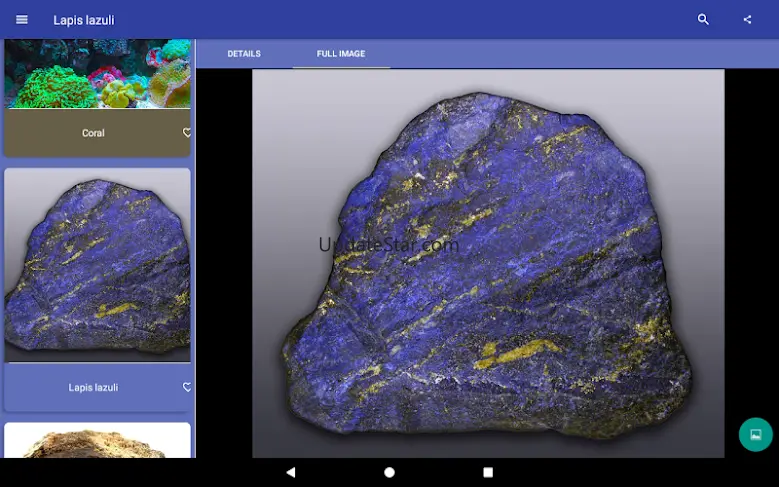Toggle the Lapis lazuli heart favorite
The image size is (779, 487).
click(186, 387)
